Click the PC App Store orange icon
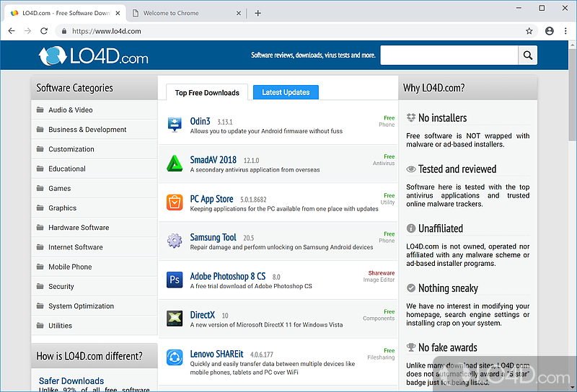This screenshot has width=577, height=392. coord(175,202)
